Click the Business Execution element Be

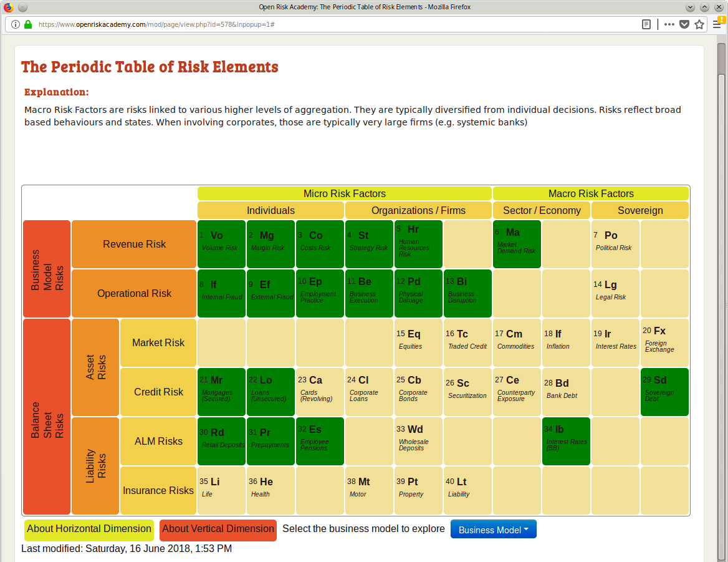click(369, 294)
